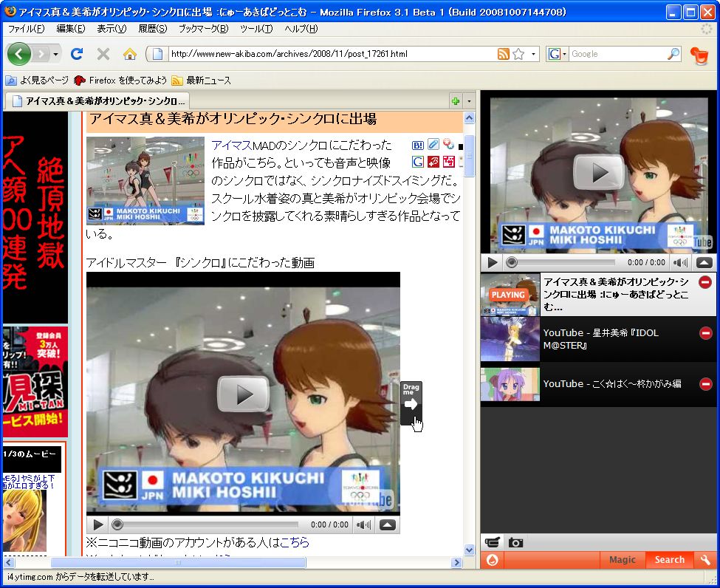Open the ブックマーク(B) menu

tap(203, 29)
